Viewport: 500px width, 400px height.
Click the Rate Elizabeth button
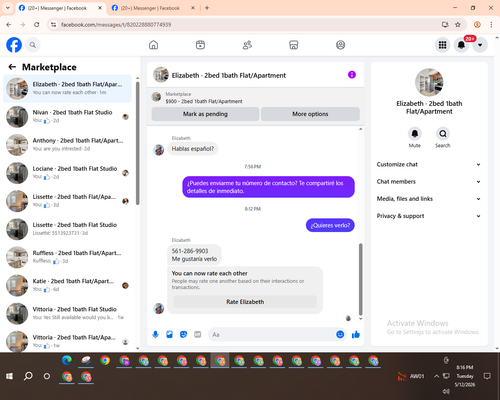coord(245,302)
